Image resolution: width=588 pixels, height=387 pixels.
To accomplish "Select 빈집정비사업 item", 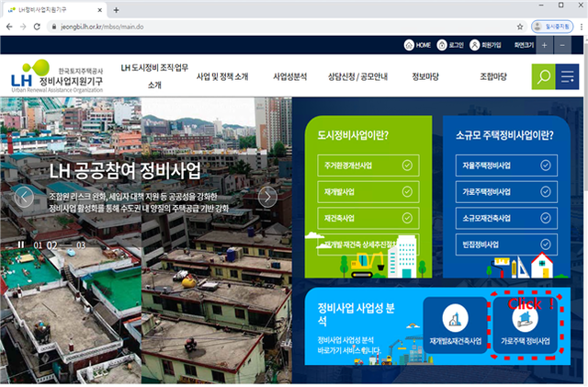I will (506, 245).
